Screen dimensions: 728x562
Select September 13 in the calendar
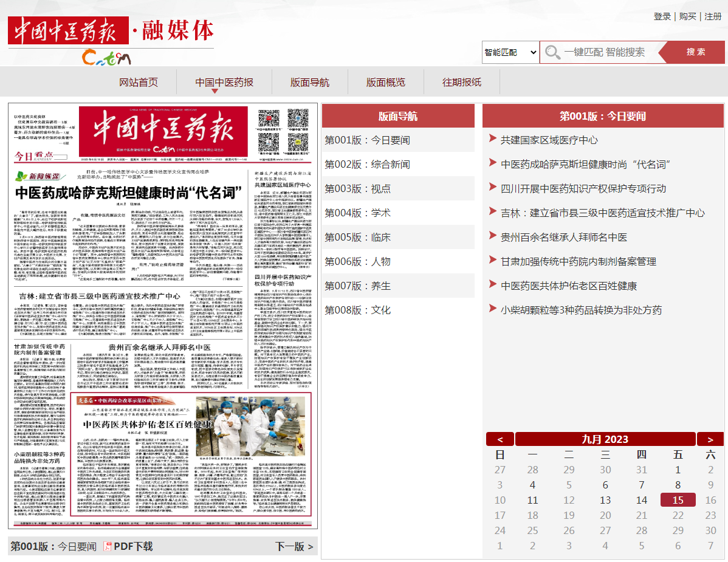(x=605, y=500)
